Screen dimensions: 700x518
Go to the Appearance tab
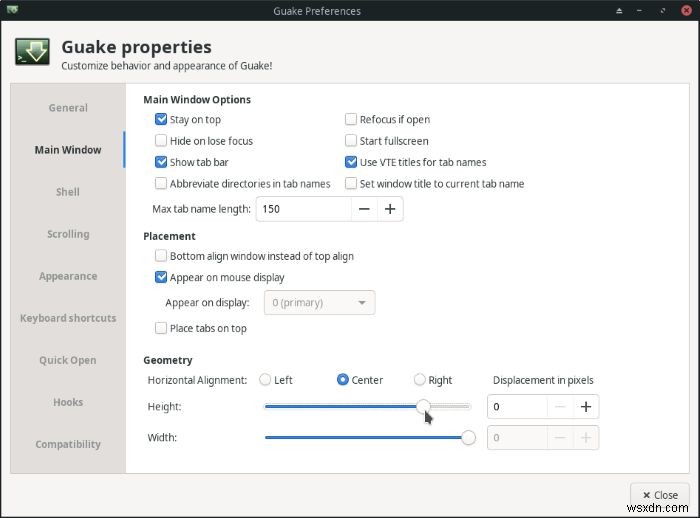pos(68,276)
